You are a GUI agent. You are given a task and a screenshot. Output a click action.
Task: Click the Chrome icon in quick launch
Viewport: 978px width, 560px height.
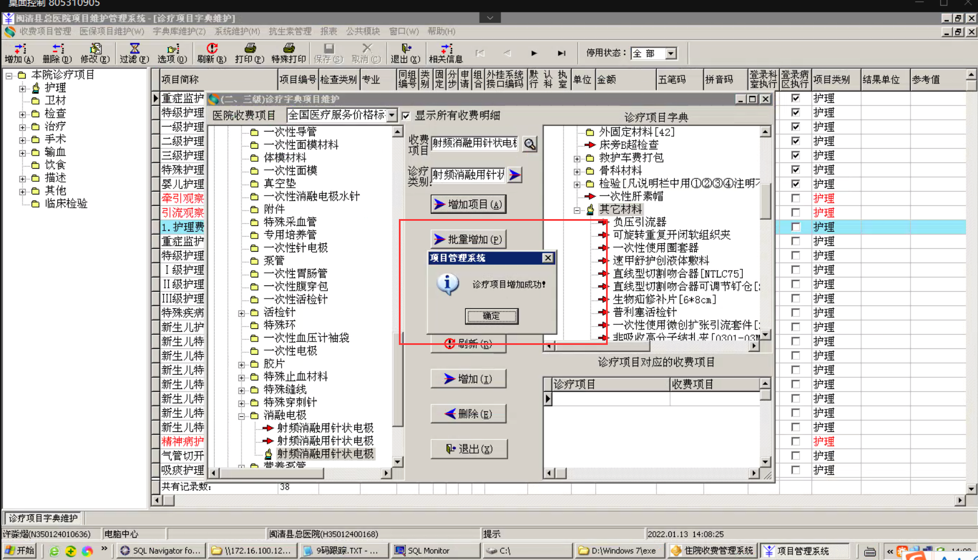pos(87,551)
